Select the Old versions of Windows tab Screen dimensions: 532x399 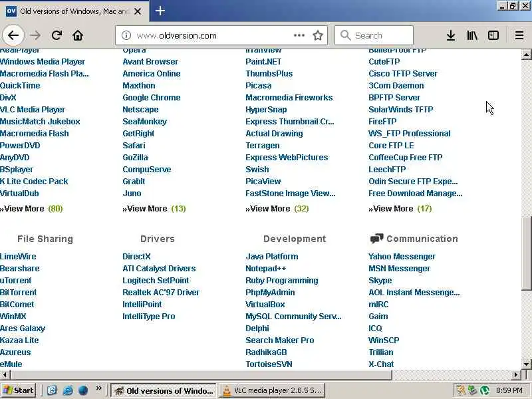pyautogui.click(x=74, y=11)
